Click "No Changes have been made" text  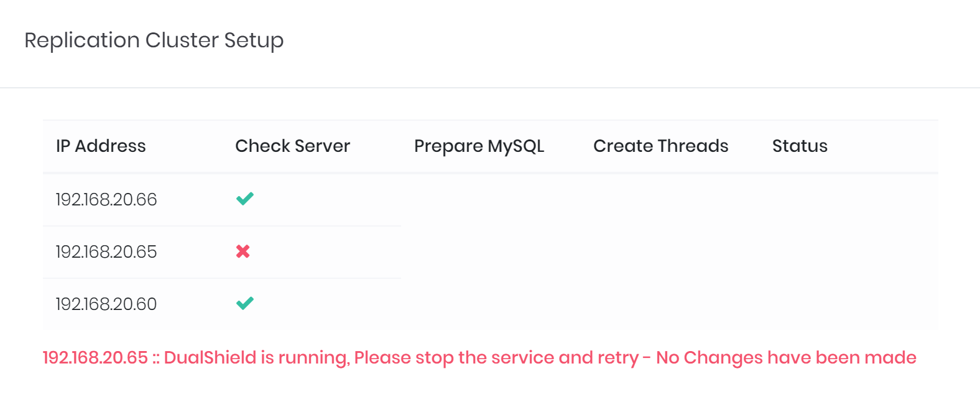point(786,358)
